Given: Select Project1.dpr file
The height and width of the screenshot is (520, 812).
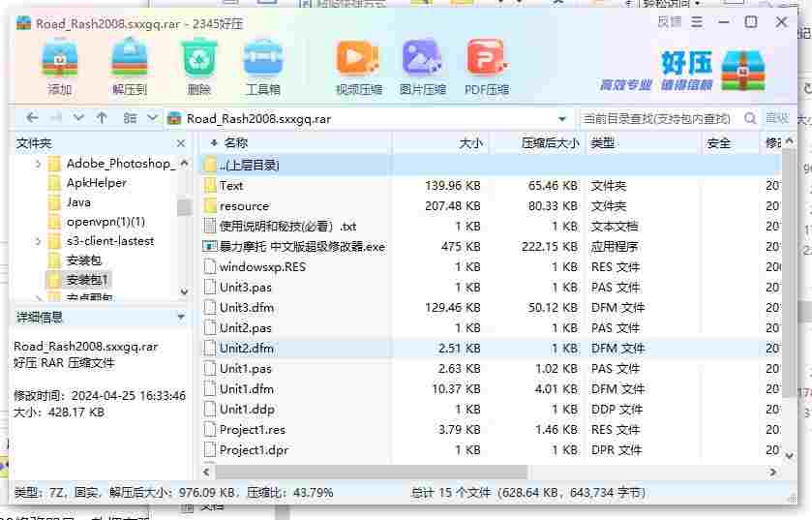Looking at the screenshot, I should (x=254, y=450).
